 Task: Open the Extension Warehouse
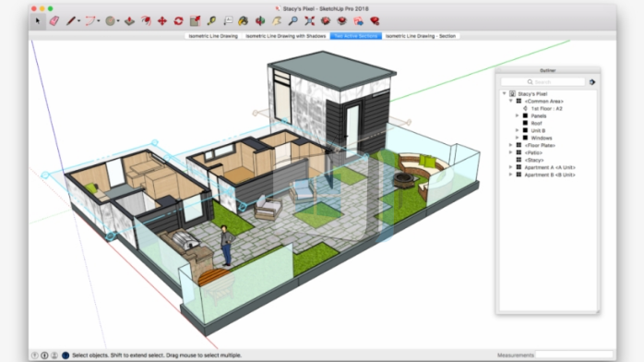click(341, 21)
